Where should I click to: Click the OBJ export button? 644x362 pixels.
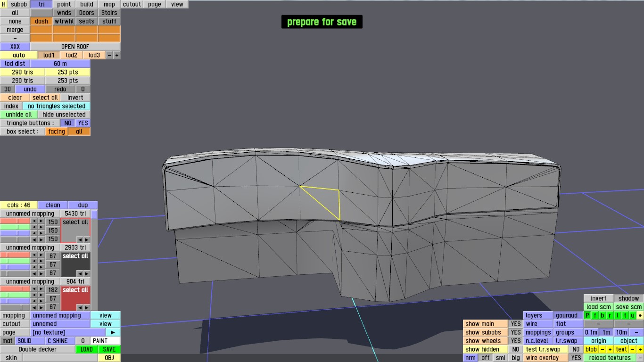click(x=109, y=358)
